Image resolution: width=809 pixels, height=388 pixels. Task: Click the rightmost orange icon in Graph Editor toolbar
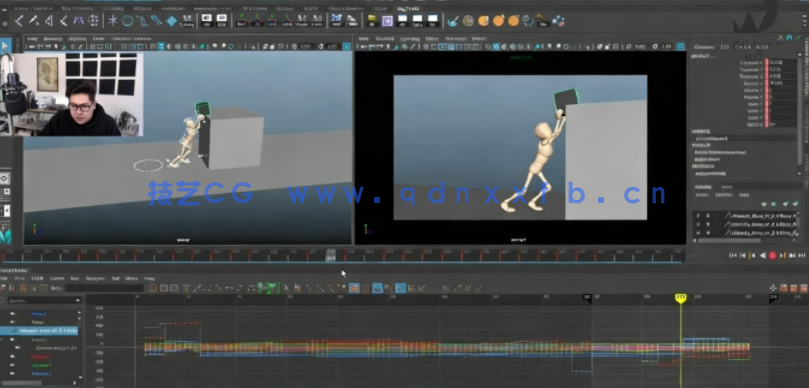pos(804,288)
